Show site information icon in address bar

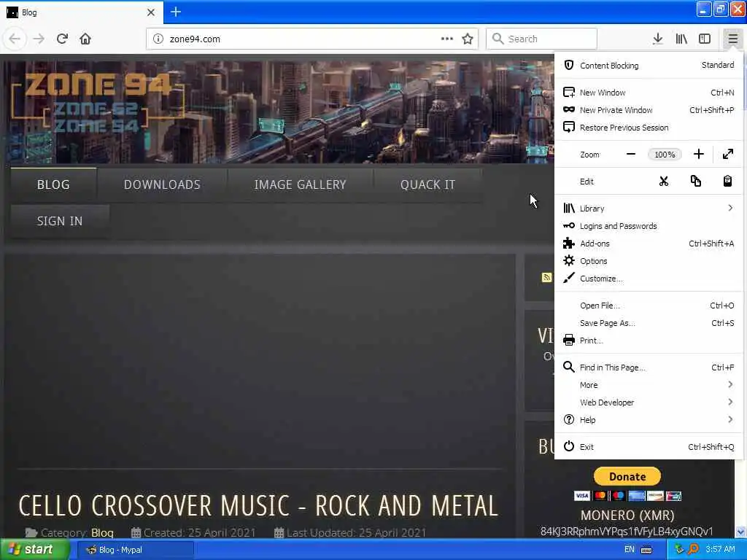pos(158,39)
